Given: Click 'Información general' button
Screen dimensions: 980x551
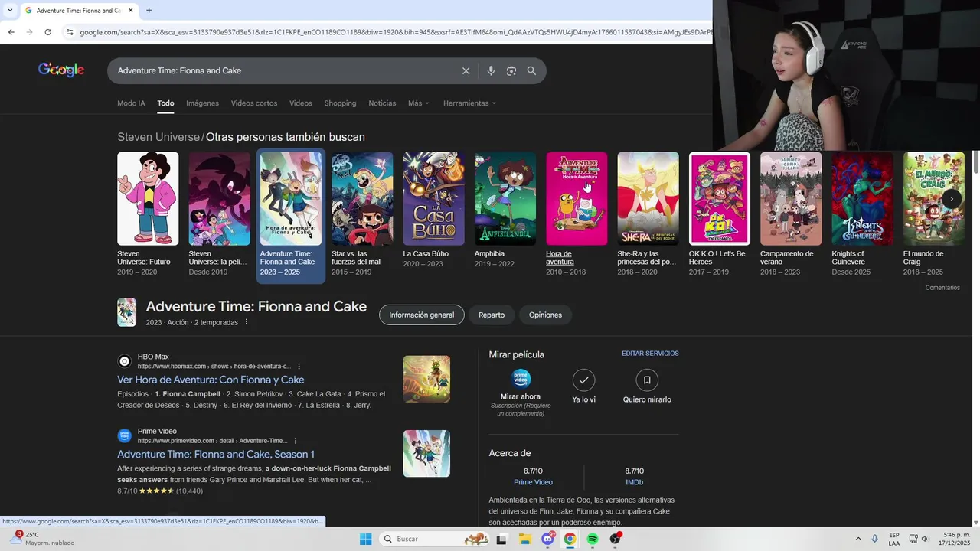Looking at the screenshot, I should [x=421, y=315].
